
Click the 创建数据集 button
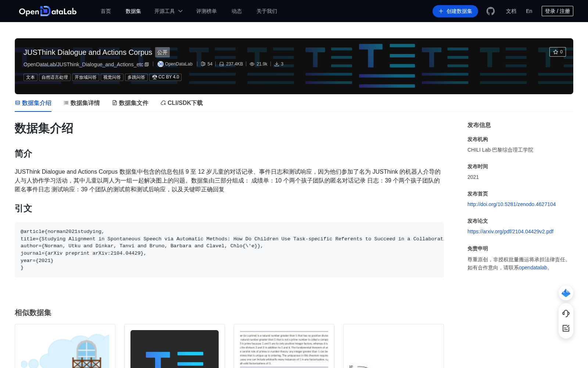pyautogui.click(x=455, y=11)
